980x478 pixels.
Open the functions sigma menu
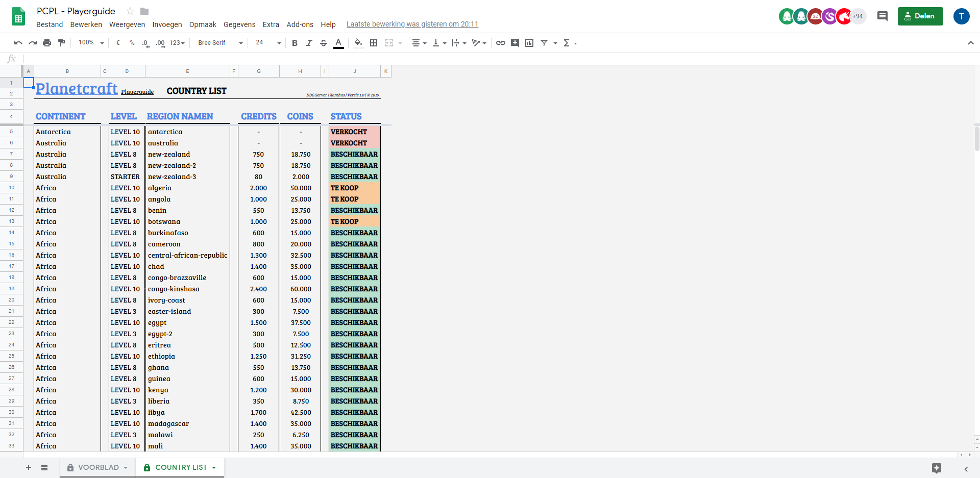click(x=569, y=43)
